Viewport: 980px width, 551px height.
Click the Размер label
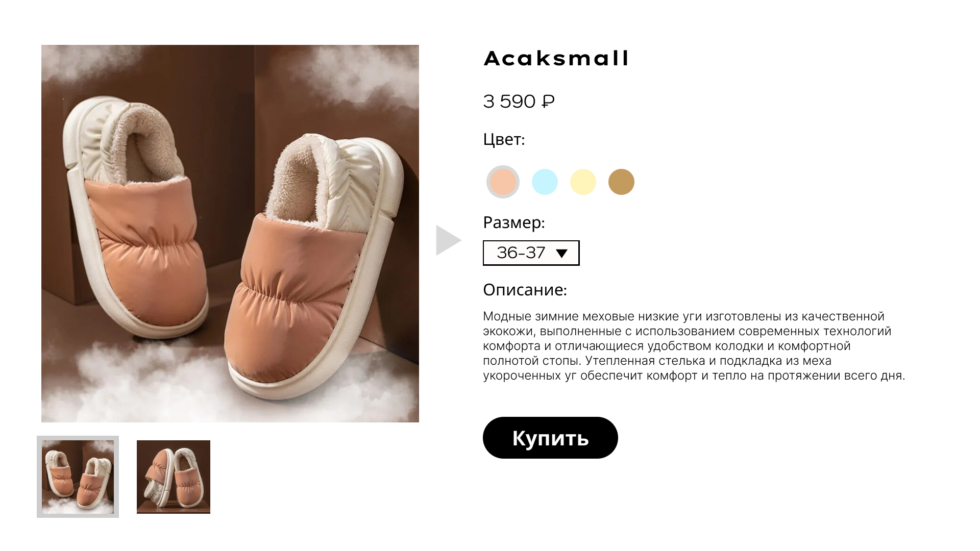[514, 222]
